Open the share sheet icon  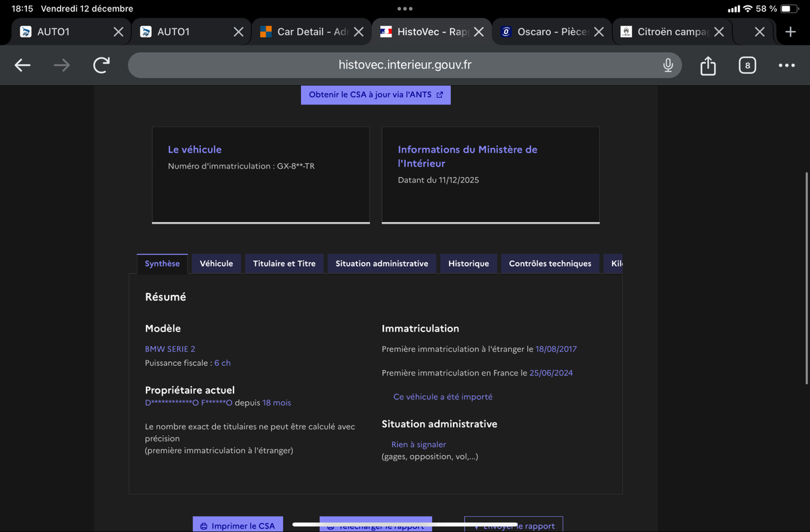[x=707, y=65]
